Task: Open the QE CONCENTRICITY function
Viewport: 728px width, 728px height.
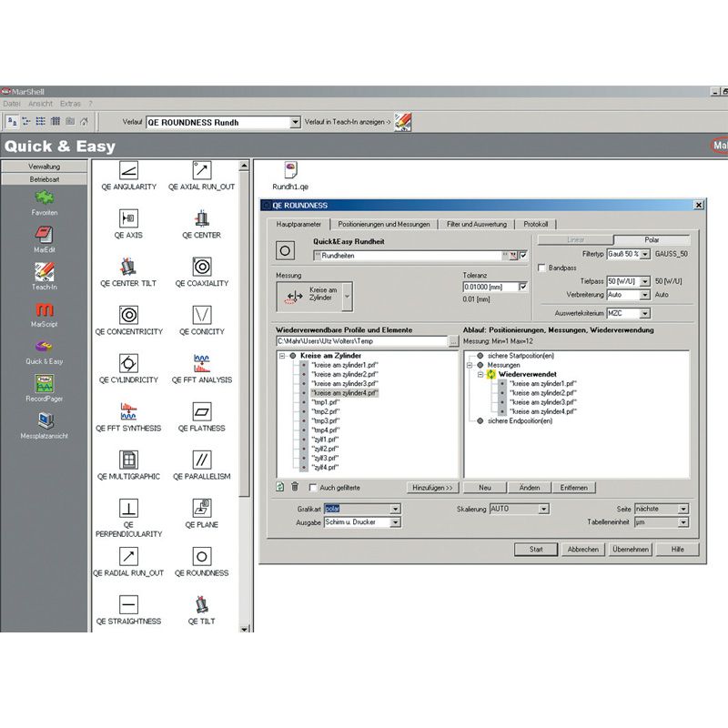Action: click(128, 315)
